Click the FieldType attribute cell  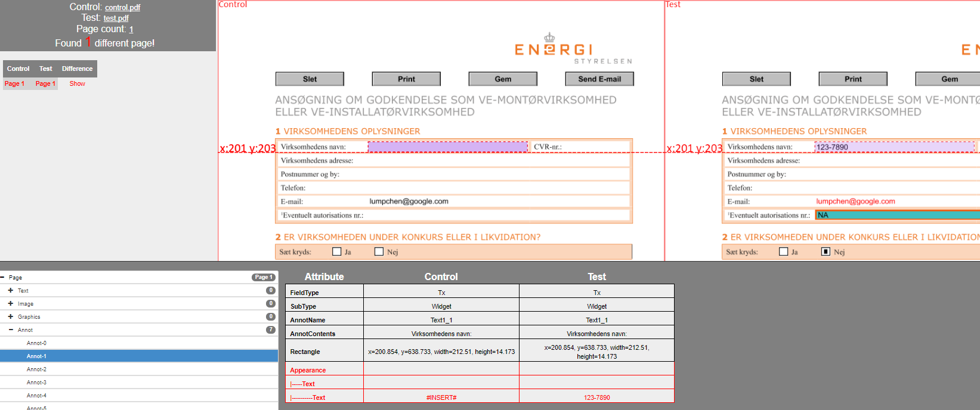point(324,293)
